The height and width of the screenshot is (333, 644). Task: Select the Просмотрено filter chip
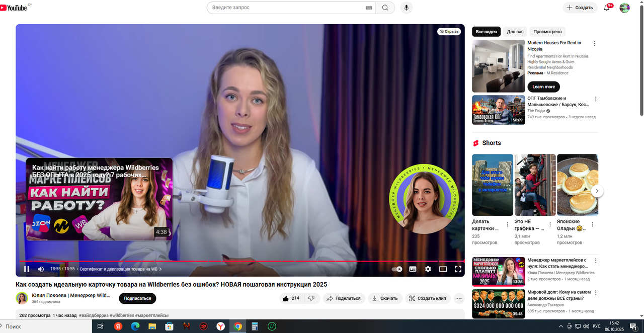coord(547,32)
